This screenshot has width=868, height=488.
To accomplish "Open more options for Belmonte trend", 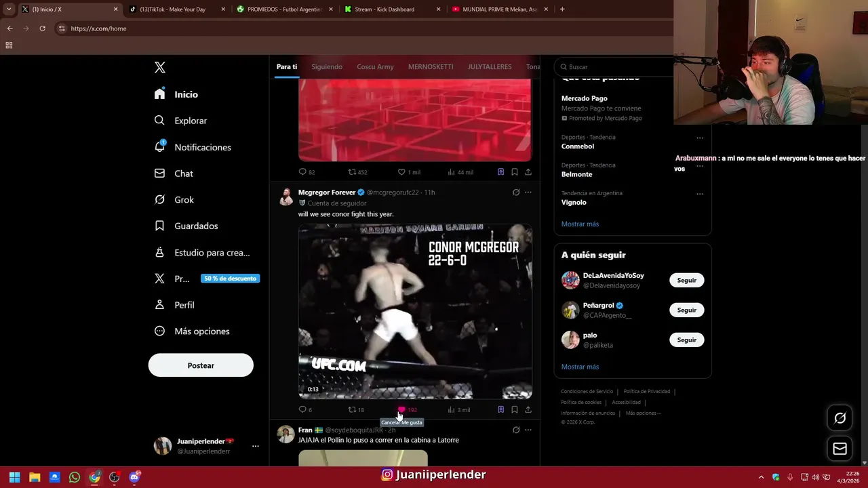I will [x=700, y=166].
